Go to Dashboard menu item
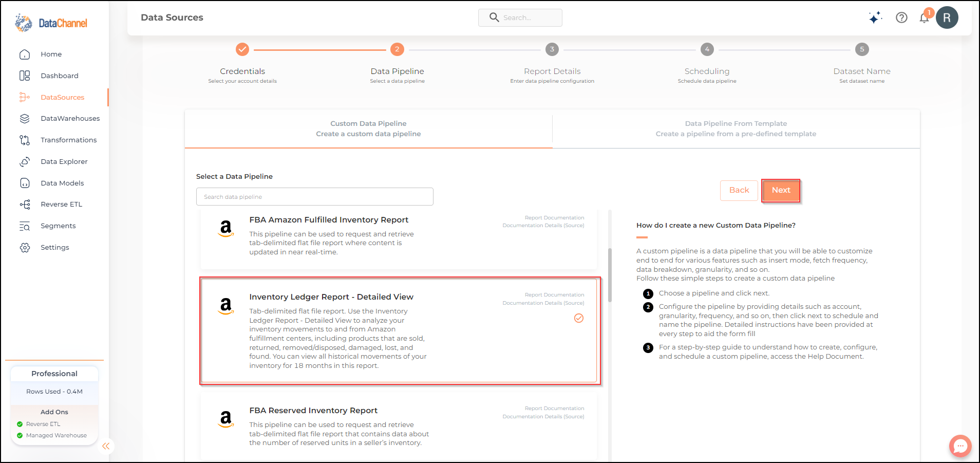Screen dimensions: 980x463 click(60, 76)
